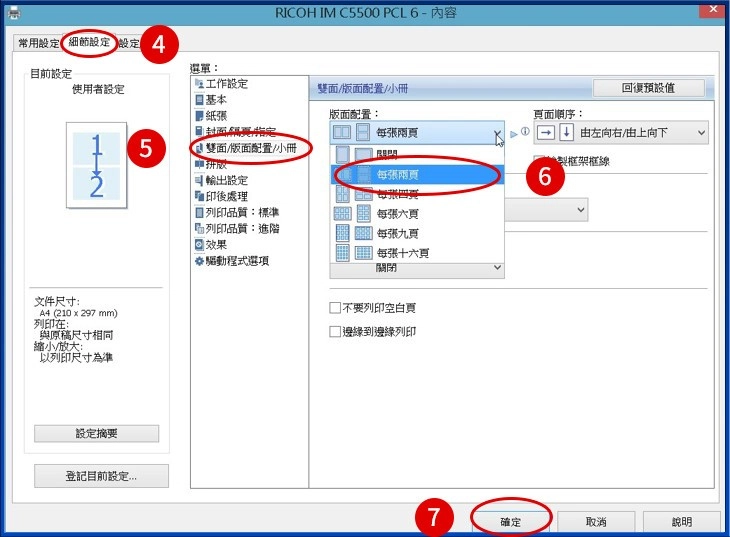Click the 工作設定 icon
730x537 pixels.
point(199,84)
